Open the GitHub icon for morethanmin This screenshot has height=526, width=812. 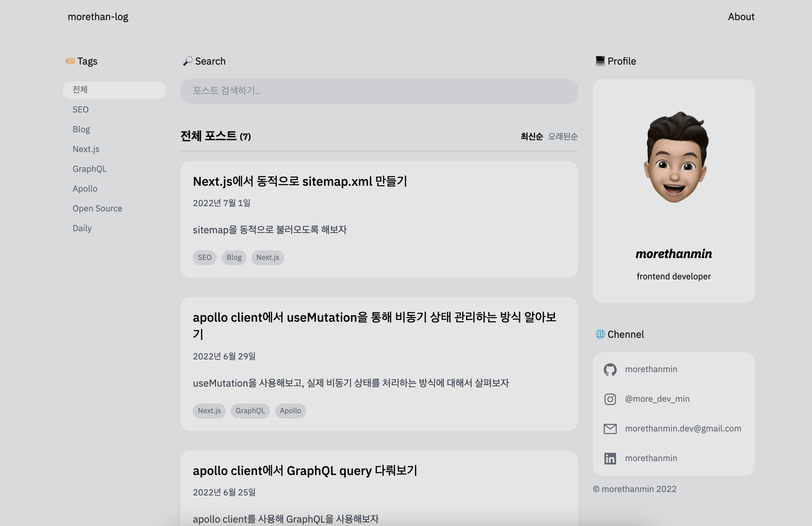point(610,369)
